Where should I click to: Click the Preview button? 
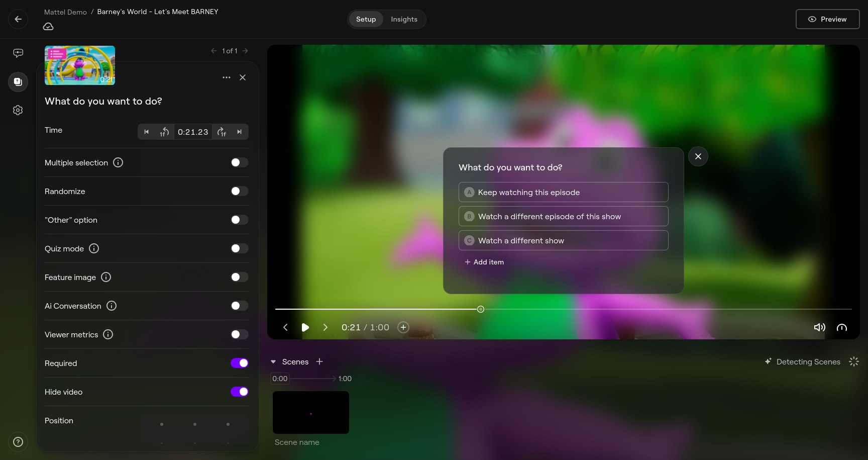pos(827,19)
